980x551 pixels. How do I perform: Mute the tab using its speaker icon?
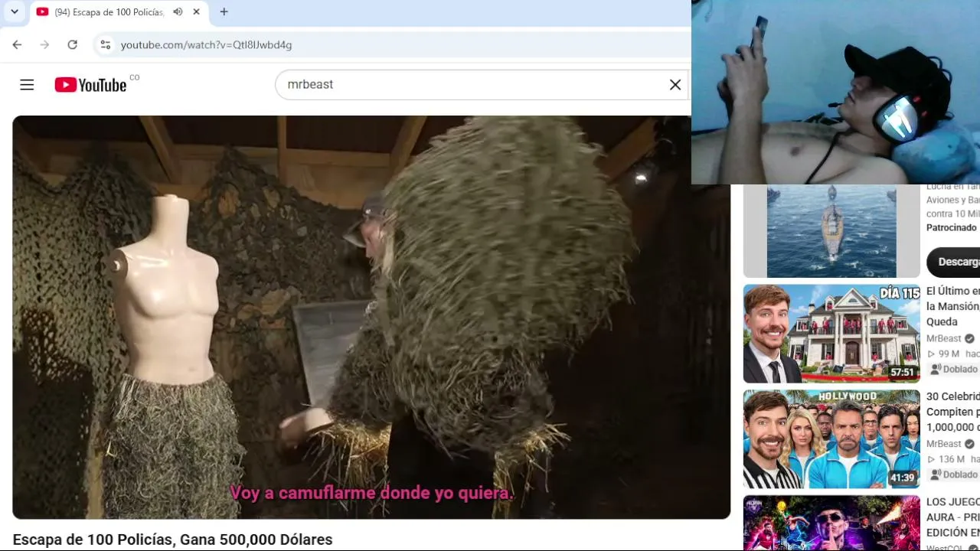click(x=178, y=12)
